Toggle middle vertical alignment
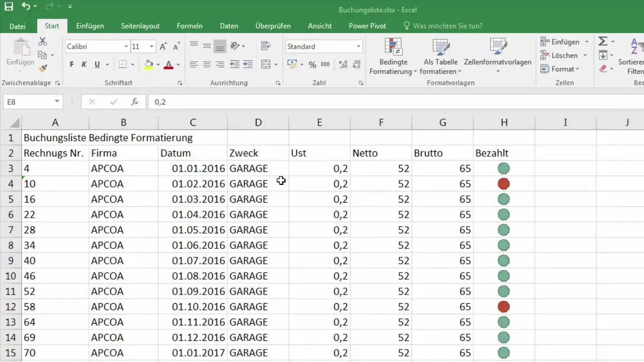The width and height of the screenshot is (644, 362). click(207, 46)
